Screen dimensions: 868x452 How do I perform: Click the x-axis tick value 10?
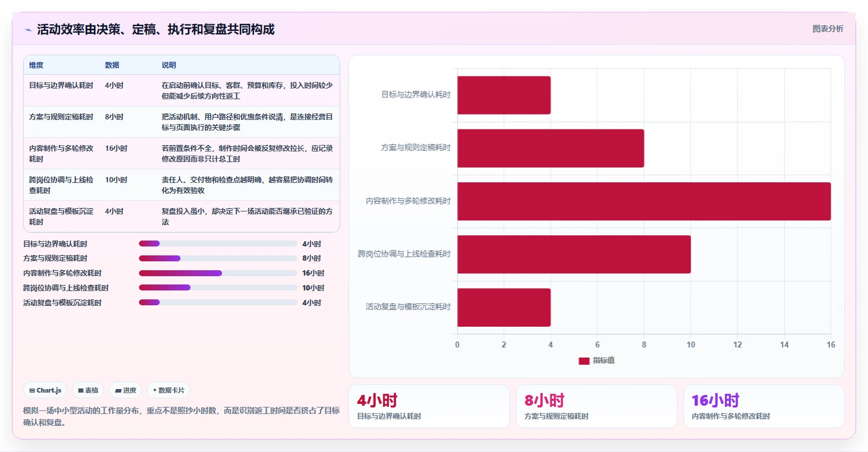[x=690, y=345]
